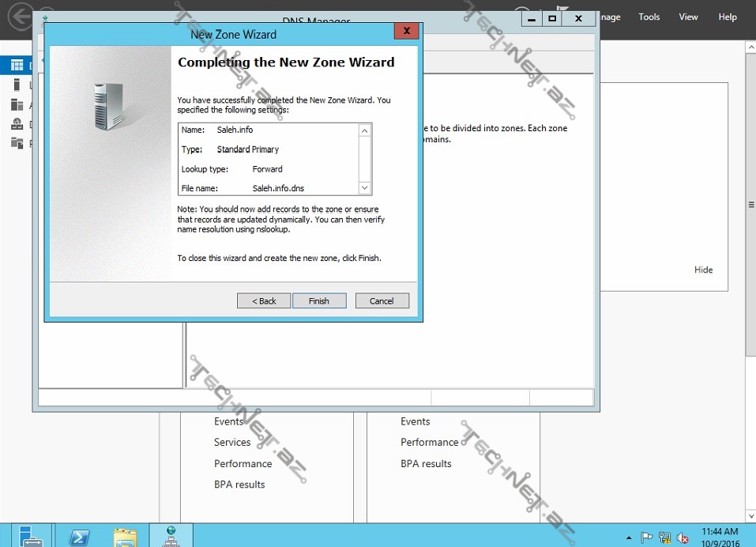This screenshot has width=756, height=547.
Task: Show hidden system tray icons
Action: (629, 537)
